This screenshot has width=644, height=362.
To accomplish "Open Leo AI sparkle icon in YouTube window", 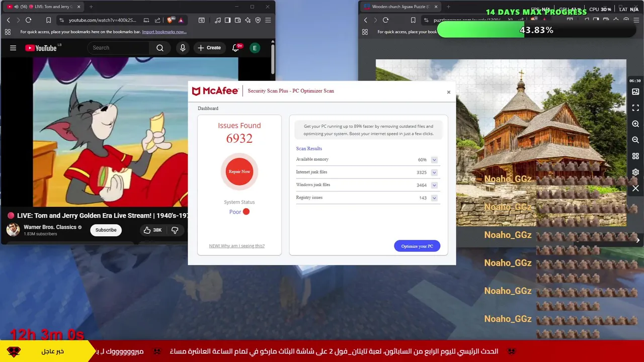I will [248, 20].
